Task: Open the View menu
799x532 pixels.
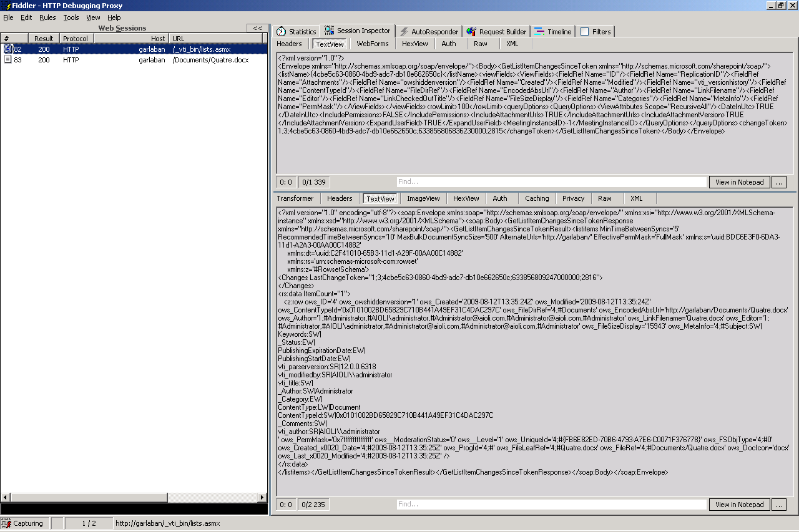Action: [93, 17]
